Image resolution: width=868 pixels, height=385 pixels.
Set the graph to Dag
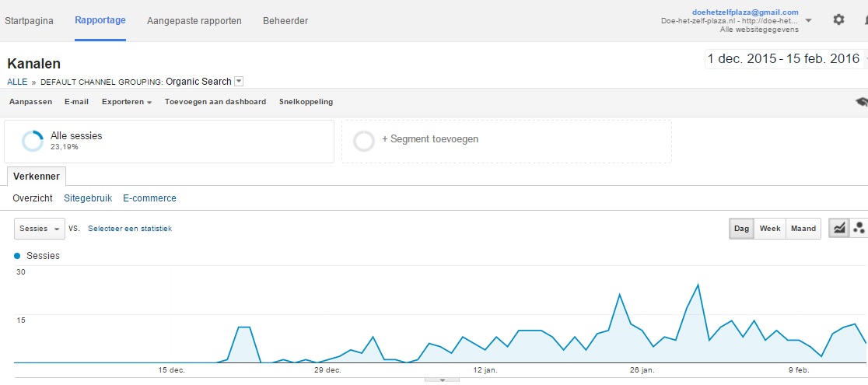tap(741, 228)
